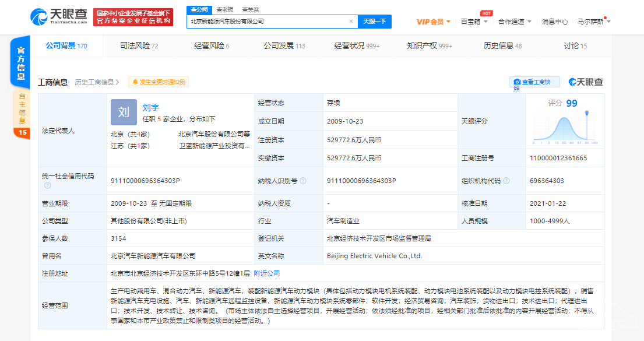This screenshot has width=644, height=341.
Task: Switch to the 知识产权 tab
Action: tap(430, 45)
